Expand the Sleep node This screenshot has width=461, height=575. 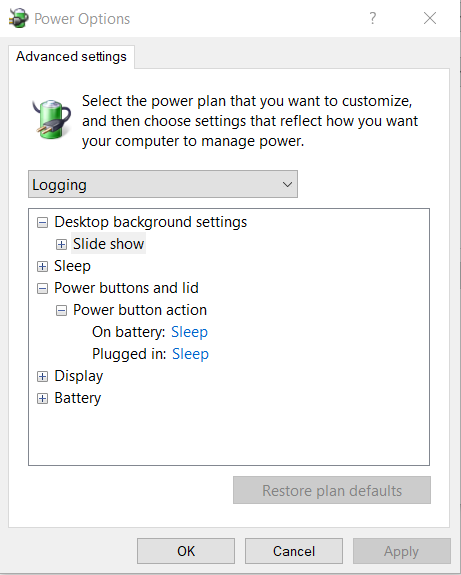(43, 266)
